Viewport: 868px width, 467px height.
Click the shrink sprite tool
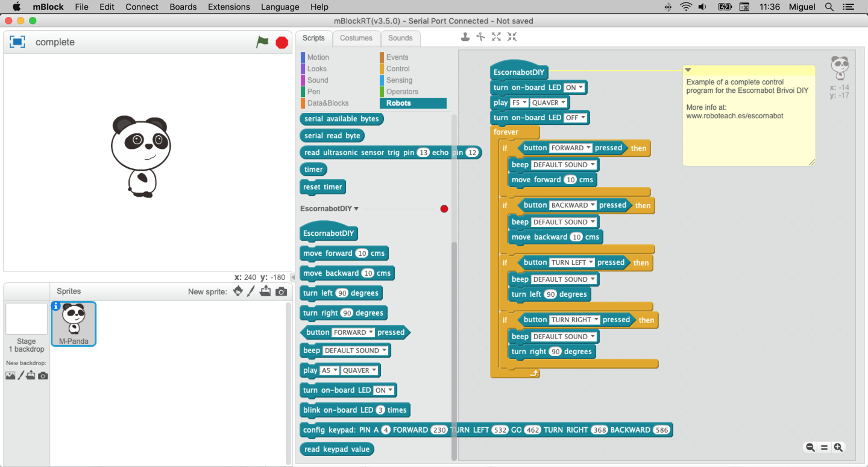[511, 37]
